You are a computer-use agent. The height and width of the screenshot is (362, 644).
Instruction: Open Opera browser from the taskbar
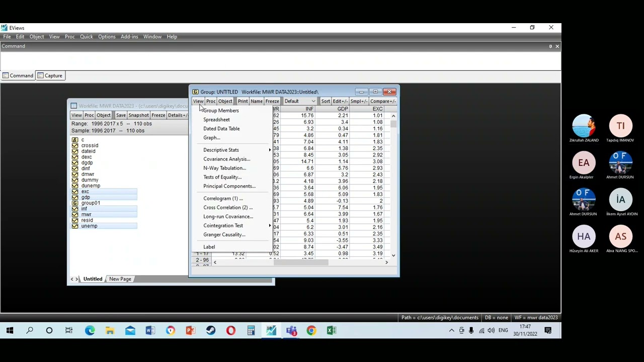[x=231, y=330]
